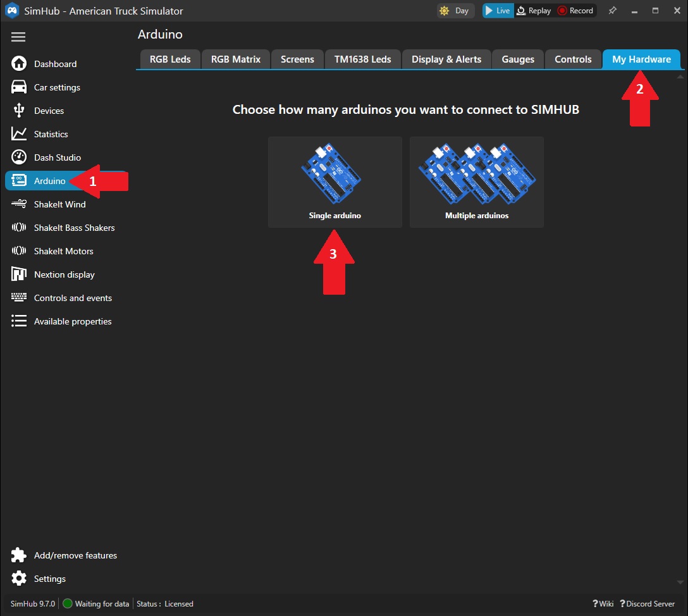Open Add/remove features label

(x=75, y=555)
